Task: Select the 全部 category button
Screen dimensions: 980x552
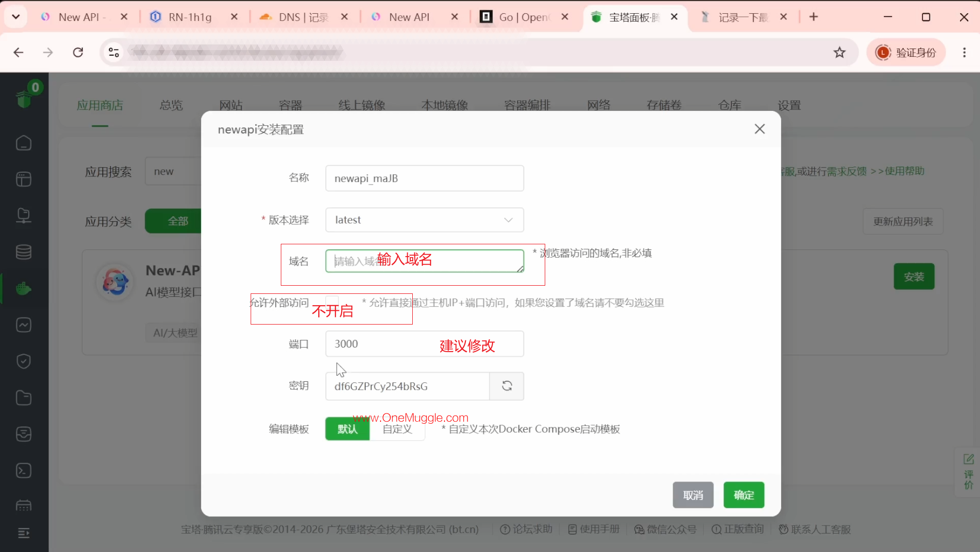Action: click(x=174, y=221)
